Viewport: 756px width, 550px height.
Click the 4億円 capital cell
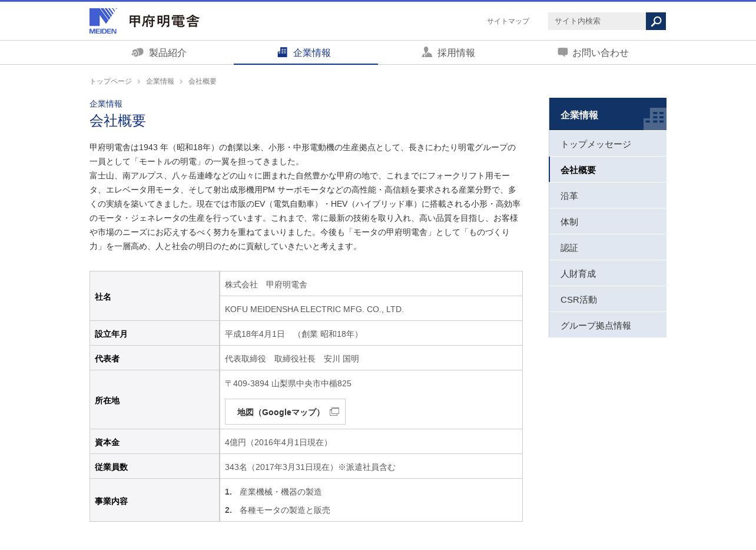[371, 442]
